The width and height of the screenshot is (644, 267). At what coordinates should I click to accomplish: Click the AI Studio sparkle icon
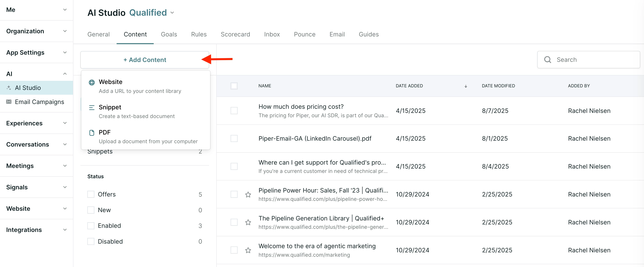pyautogui.click(x=9, y=88)
